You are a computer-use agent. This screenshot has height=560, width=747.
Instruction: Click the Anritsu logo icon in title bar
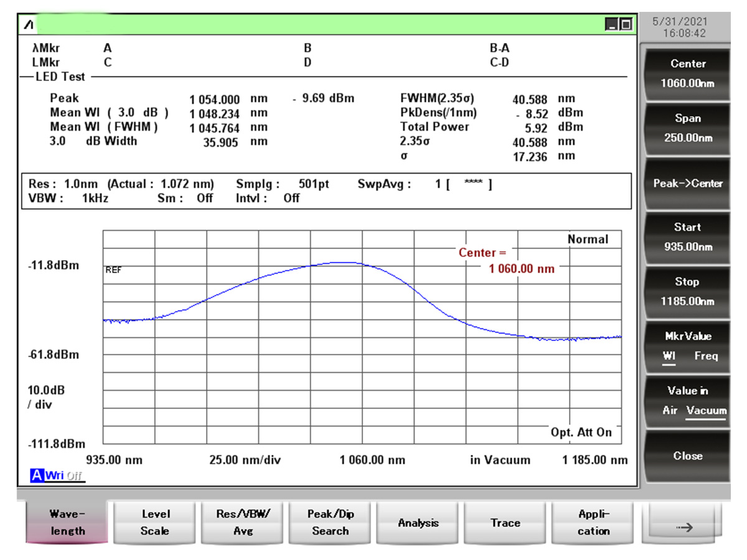(x=29, y=26)
